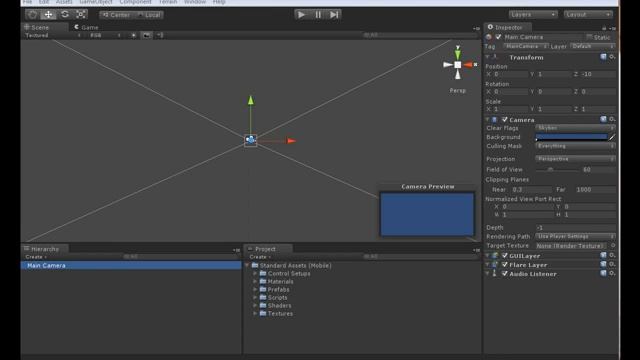This screenshot has width=640, height=360.
Task: Disable the GUILayer component checkbox
Action: click(x=504, y=256)
